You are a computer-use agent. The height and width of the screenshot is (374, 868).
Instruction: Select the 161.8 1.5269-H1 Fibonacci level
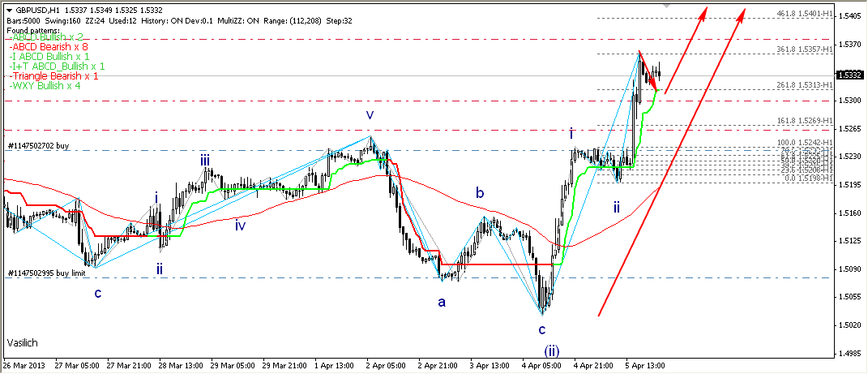tap(805, 120)
